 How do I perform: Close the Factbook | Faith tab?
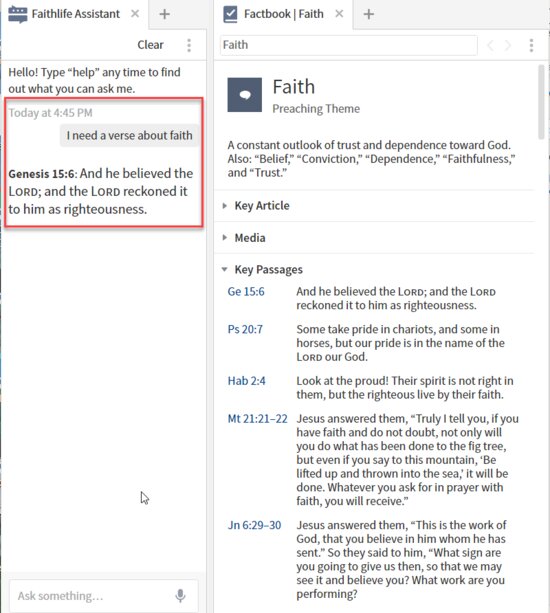[339, 14]
